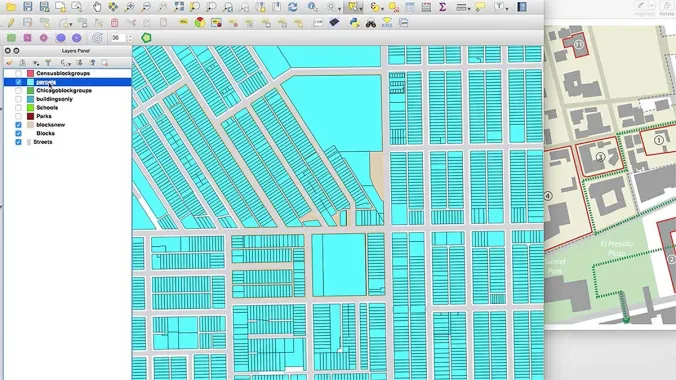Open project with the yellow folder icon
Screen dimensions: 676x380
pyautogui.click(x=11, y=7)
